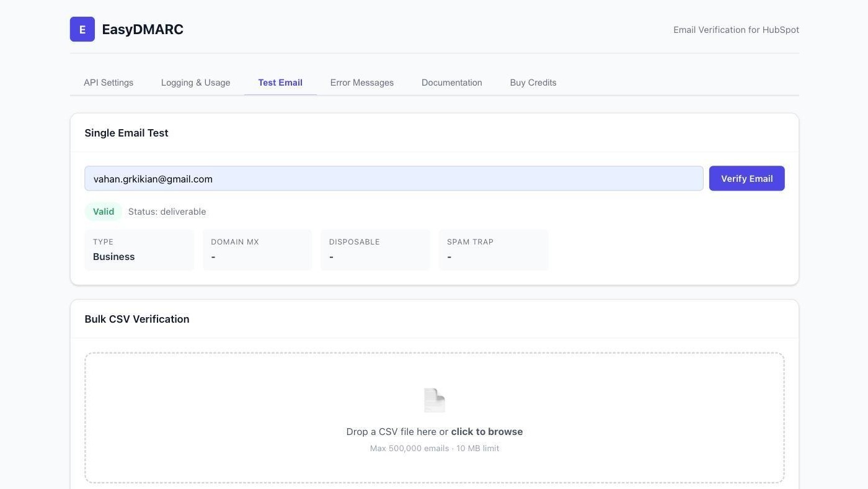This screenshot has width=868, height=489.
Task: Click the CSV file upload icon
Action: click(435, 400)
